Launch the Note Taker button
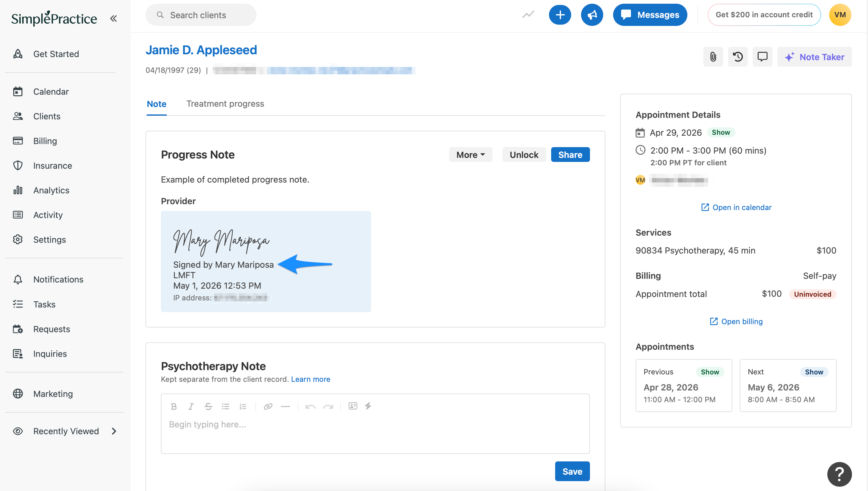868x491 pixels. click(x=814, y=57)
